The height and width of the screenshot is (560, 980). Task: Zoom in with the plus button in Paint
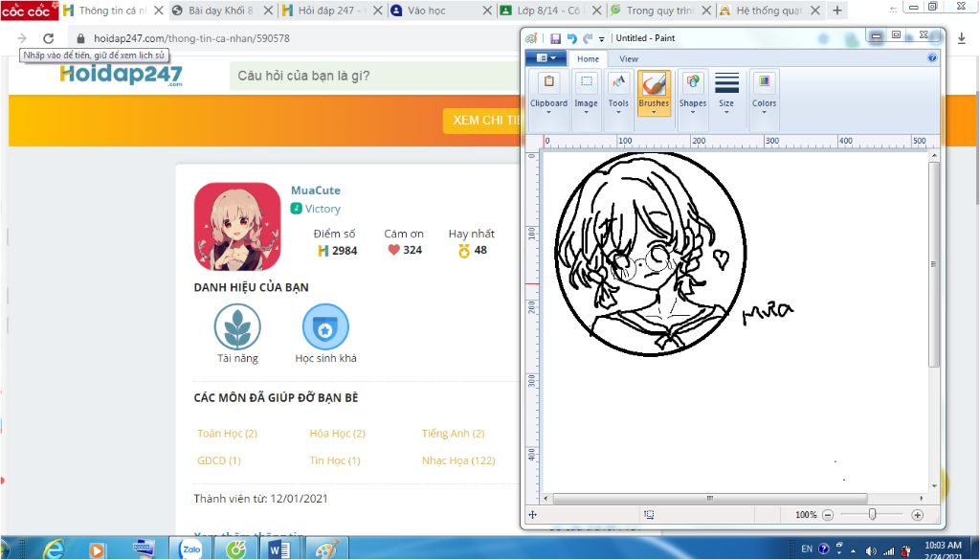click(917, 515)
